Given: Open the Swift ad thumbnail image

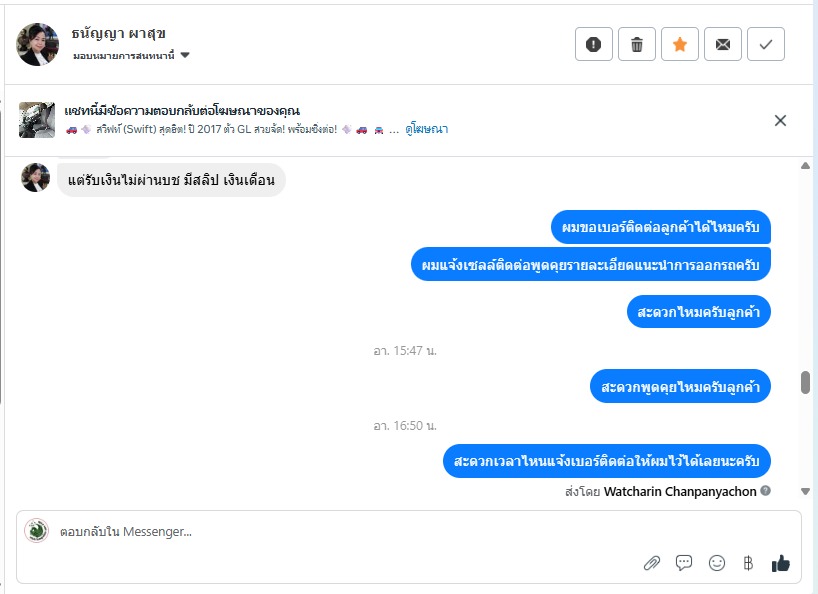Looking at the screenshot, I should tap(37, 120).
